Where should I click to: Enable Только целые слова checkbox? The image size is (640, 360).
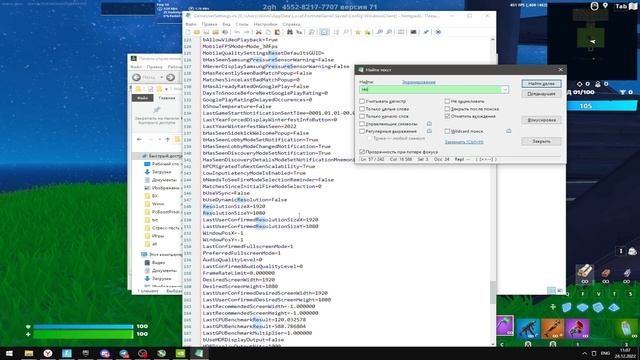[362, 109]
